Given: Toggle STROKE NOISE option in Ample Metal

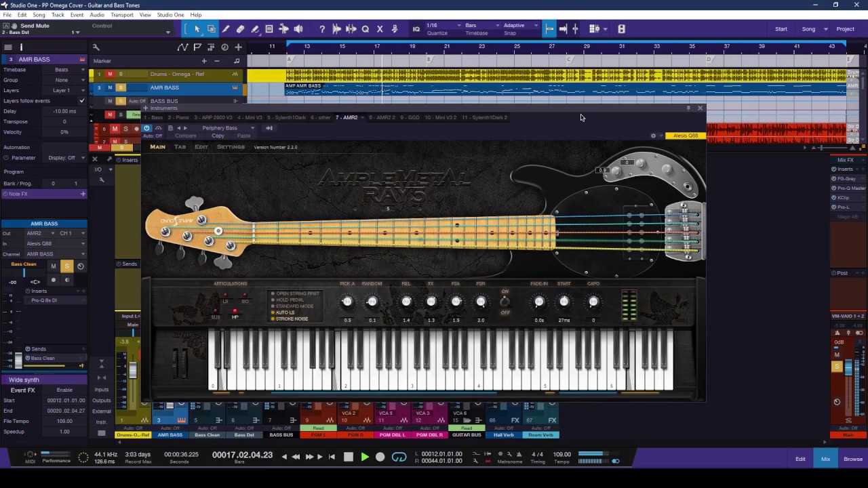Looking at the screenshot, I should pyautogui.click(x=292, y=319).
